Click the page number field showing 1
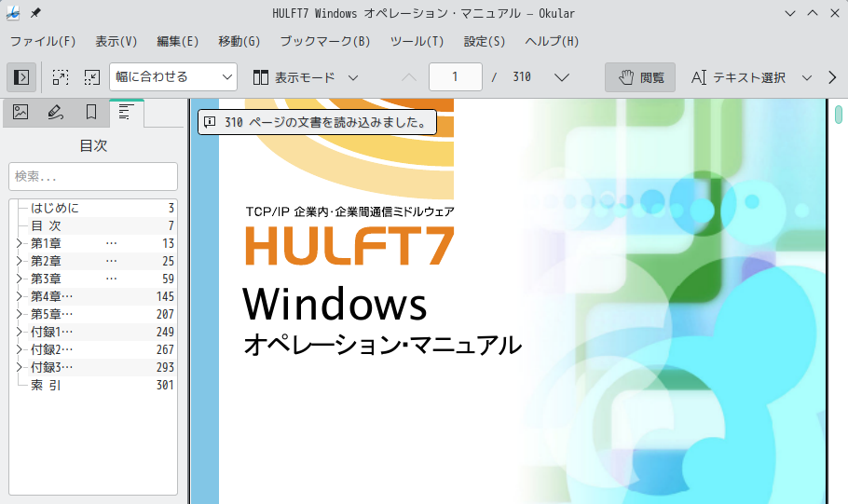Image resolution: width=848 pixels, height=504 pixels. [456, 76]
